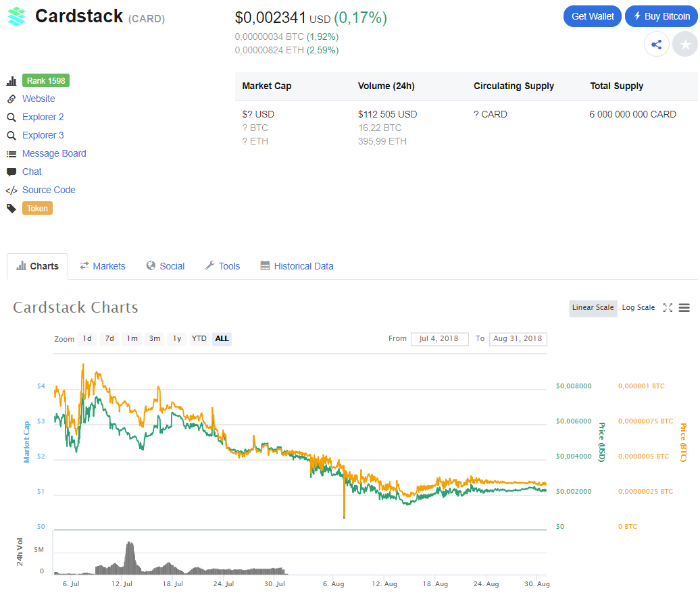Set chart zoom to 1d

point(87,339)
